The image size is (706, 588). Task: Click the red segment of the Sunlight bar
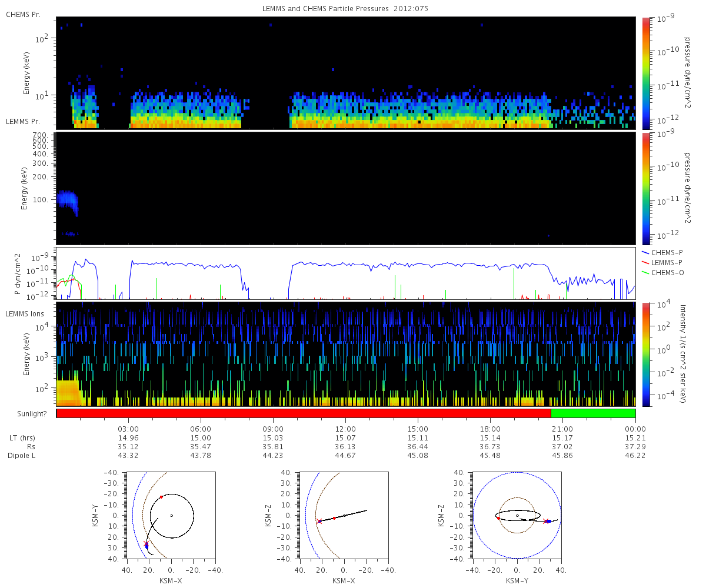(x=303, y=413)
